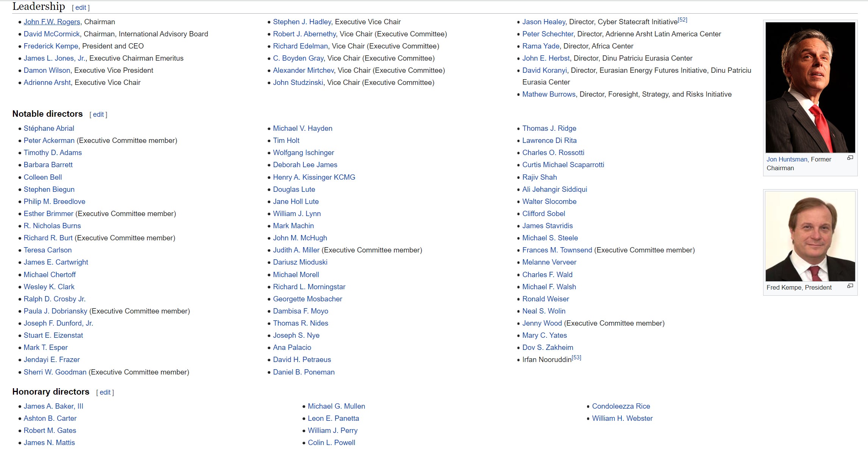Visit Curtis Michael Scaparrotti article

pyautogui.click(x=563, y=165)
